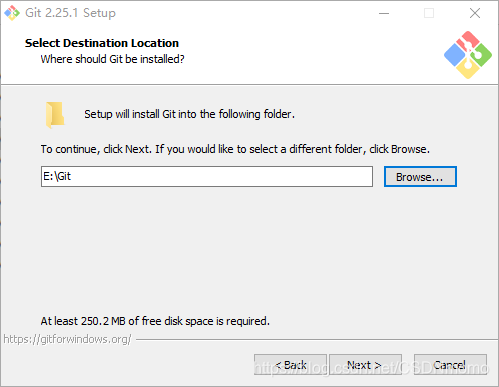
Task: Click the Git icon in the title bar
Action: [x=12, y=13]
